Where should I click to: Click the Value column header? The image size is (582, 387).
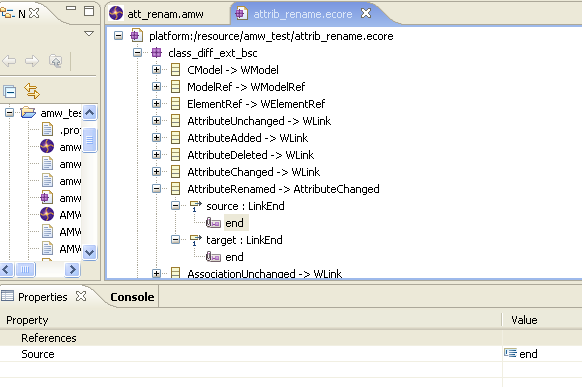[524, 320]
